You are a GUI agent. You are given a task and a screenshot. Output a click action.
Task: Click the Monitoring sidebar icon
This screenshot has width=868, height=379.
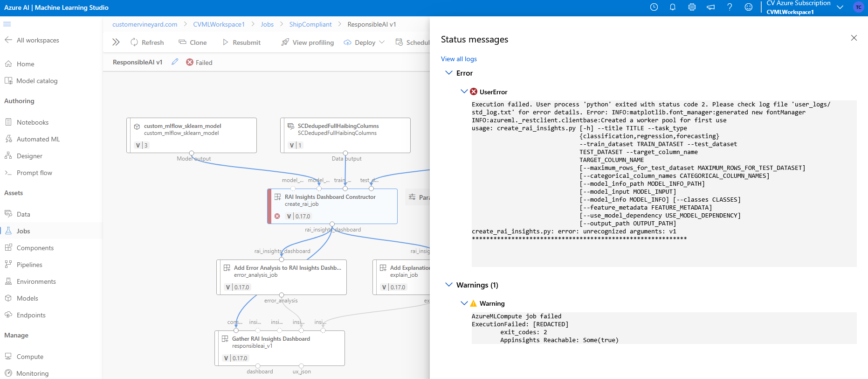tap(8, 373)
